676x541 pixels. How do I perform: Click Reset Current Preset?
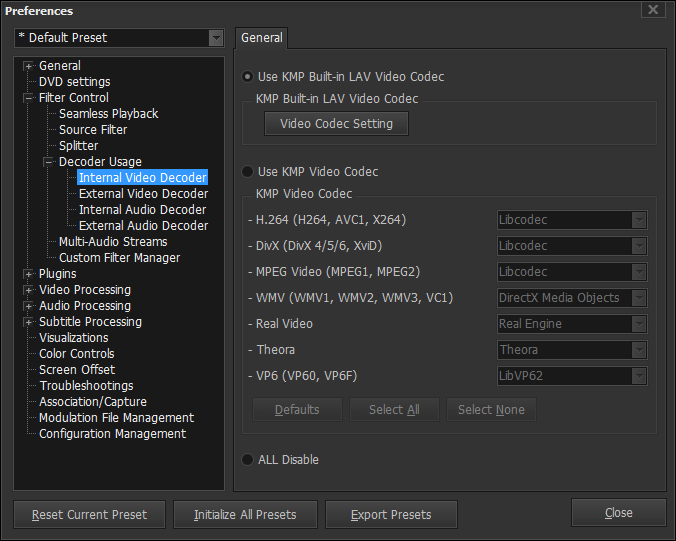pos(89,514)
